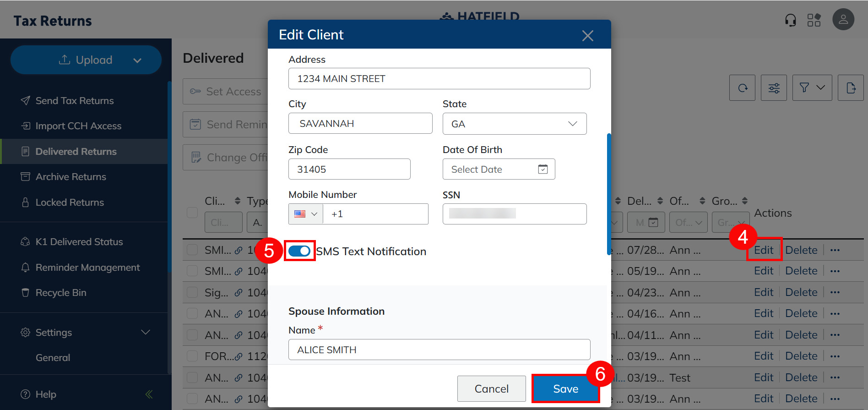Tick the select-all header checkbox
Image resolution: width=868 pixels, height=410 pixels.
click(x=192, y=213)
